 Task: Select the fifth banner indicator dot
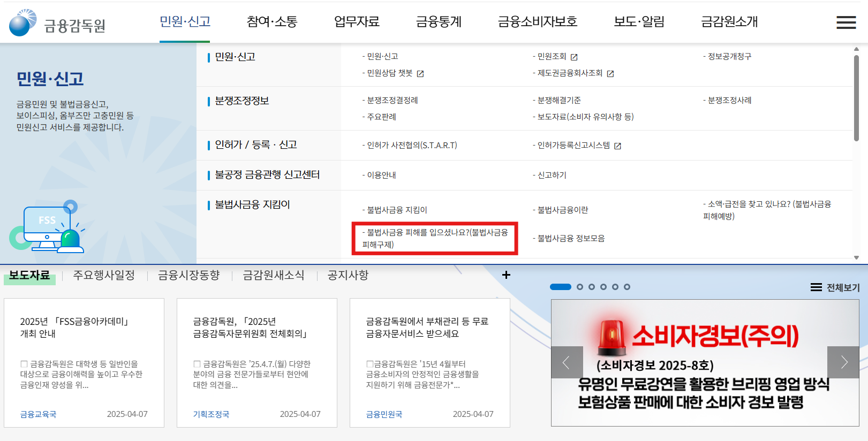click(615, 287)
